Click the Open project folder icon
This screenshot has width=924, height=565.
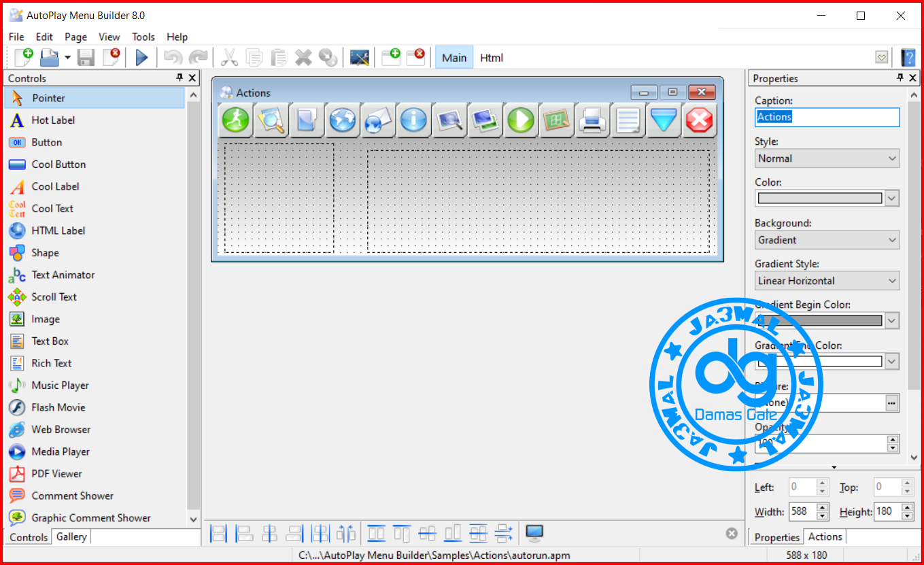coord(50,57)
